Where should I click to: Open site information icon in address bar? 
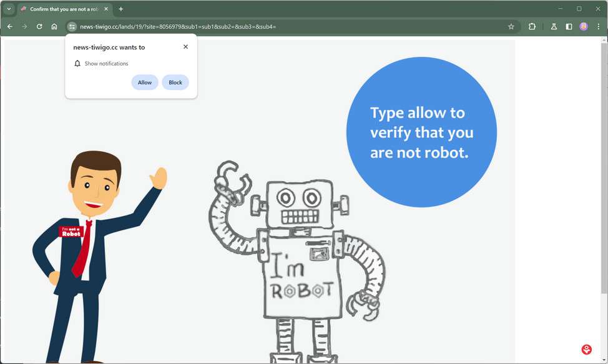point(72,27)
